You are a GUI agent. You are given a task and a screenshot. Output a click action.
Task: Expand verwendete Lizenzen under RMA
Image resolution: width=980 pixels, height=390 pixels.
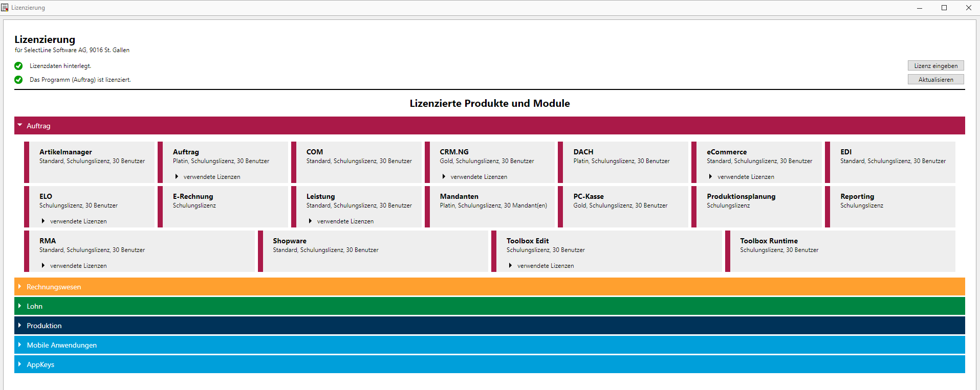[74, 266]
